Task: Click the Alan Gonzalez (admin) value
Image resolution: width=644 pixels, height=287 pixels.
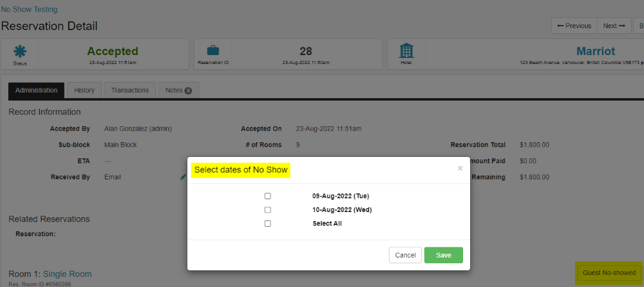Action: tap(138, 129)
